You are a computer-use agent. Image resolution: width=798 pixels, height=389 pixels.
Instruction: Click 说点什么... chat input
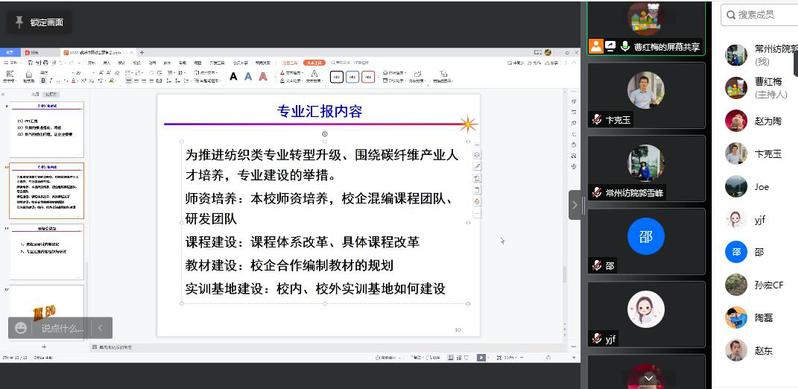point(63,328)
